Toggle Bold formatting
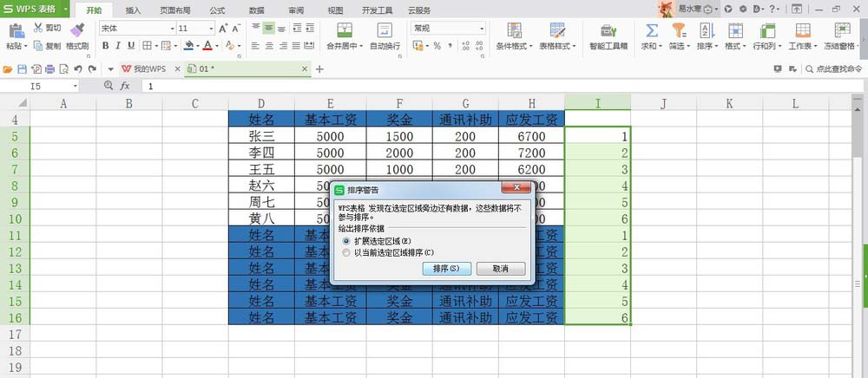Viewport: 868px width, 378px height. coord(105,46)
